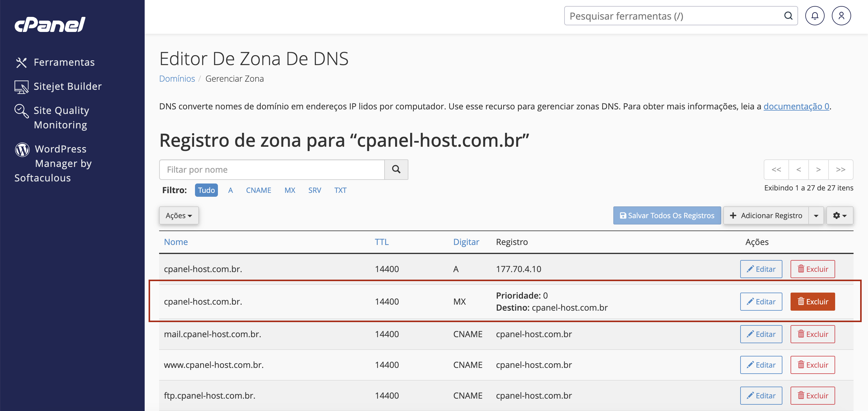Viewport: 868px width, 411px height.
Task: Click the Filtrar por nome field
Action: tap(272, 169)
